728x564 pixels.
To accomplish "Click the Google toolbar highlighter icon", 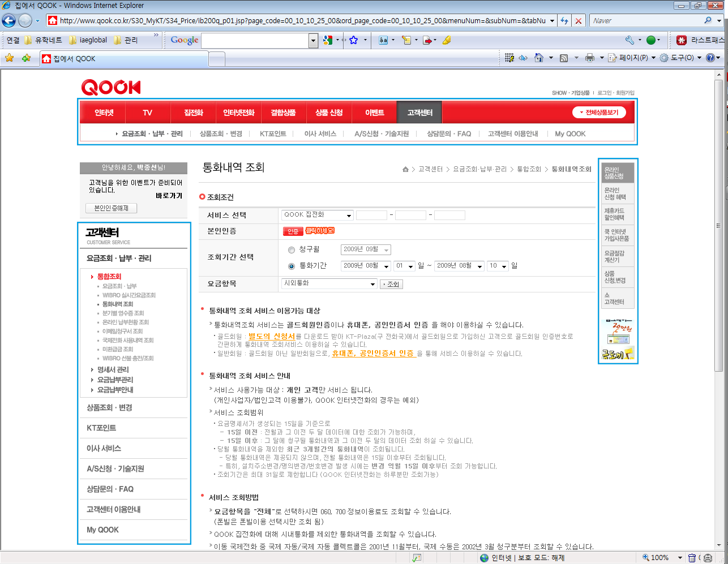I will (x=446, y=40).
